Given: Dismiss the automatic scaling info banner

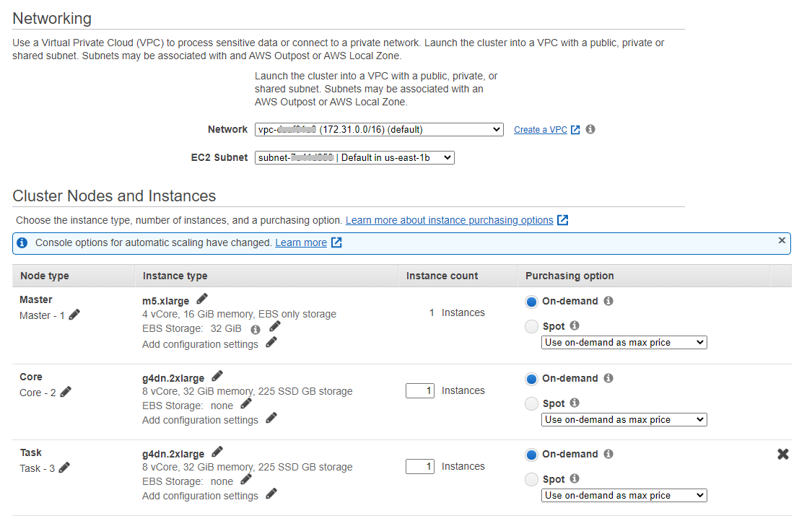Looking at the screenshot, I should click(782, 240).
